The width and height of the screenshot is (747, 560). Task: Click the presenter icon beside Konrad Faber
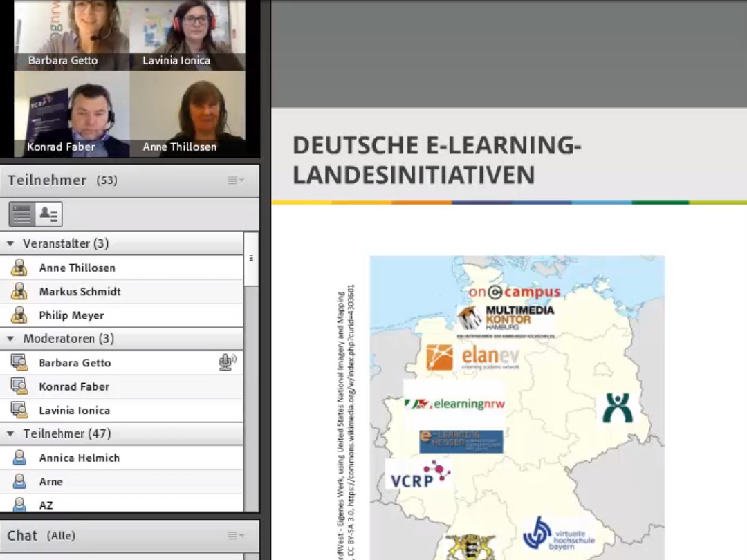pyautogui.click(x=19, y=386)
